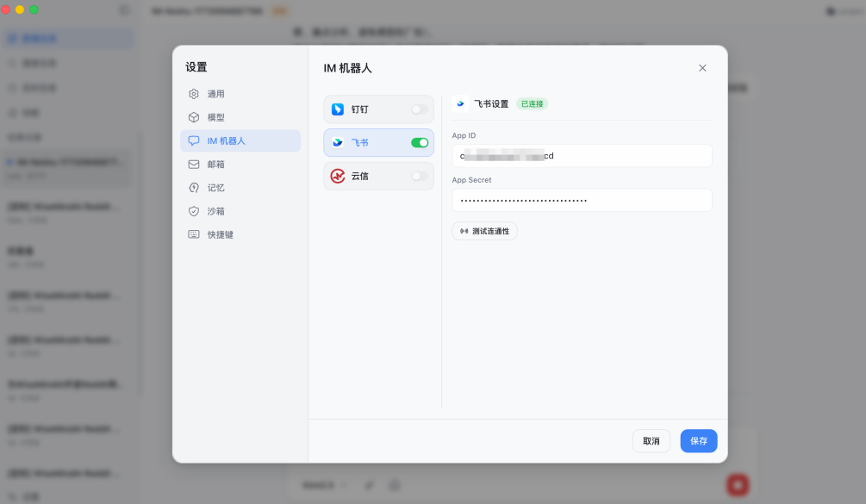Click the envelope icon beside 邮箱
866x504 pixels.
(x=194, y=164)
